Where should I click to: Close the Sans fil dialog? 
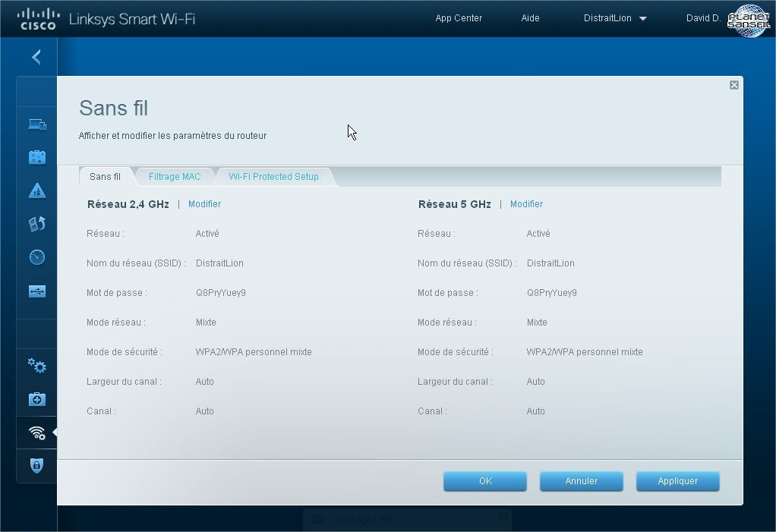tap(734, 85)
